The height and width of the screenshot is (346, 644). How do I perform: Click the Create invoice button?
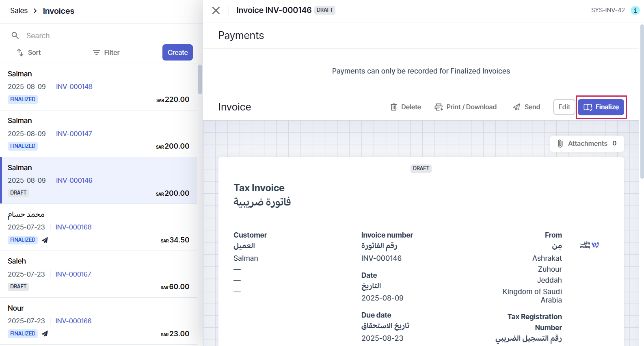click(177, 52)
